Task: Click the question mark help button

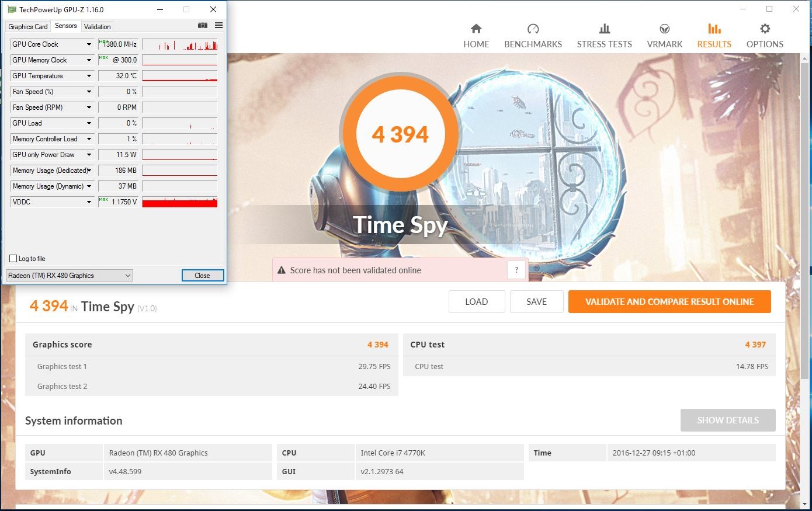Action: pos(516,270)
